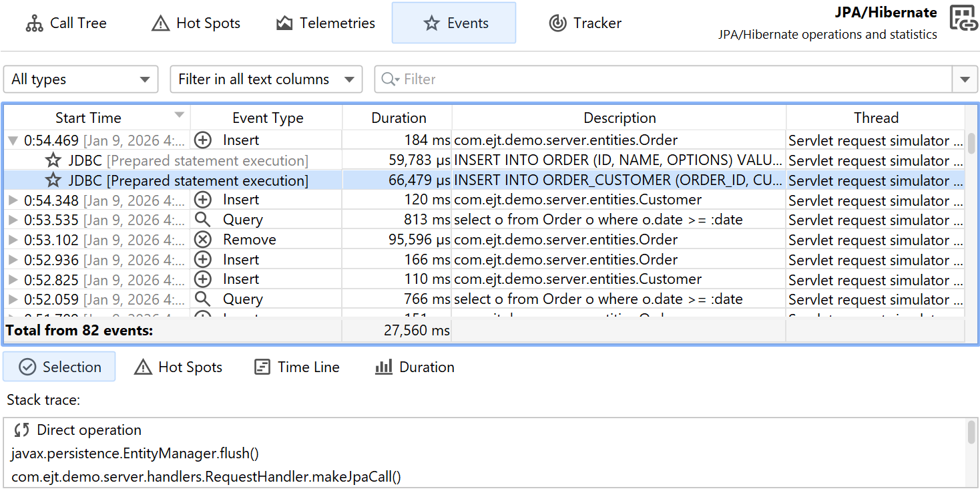The height and width of the screenshot is (491, 980).
Task: Sort by the Duration column header
Action: pos(398,118)
